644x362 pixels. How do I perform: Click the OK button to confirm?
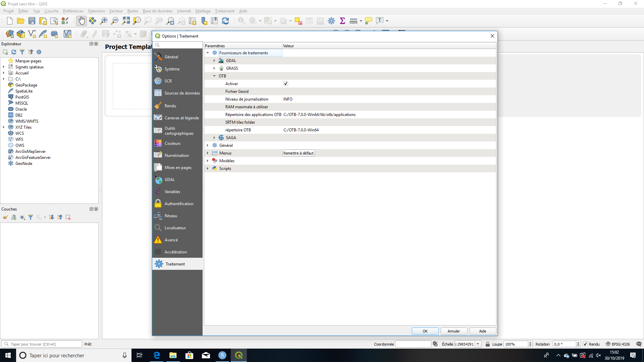tap(425, 330)
